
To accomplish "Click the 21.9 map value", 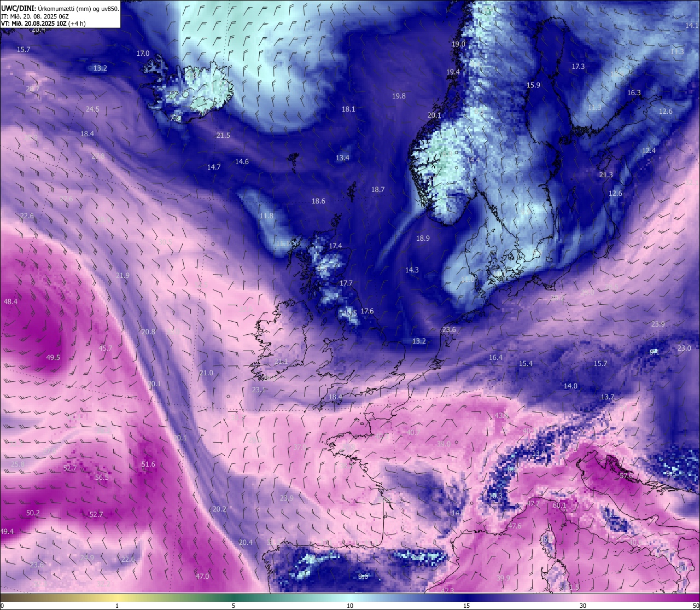I will pos(122,276).
